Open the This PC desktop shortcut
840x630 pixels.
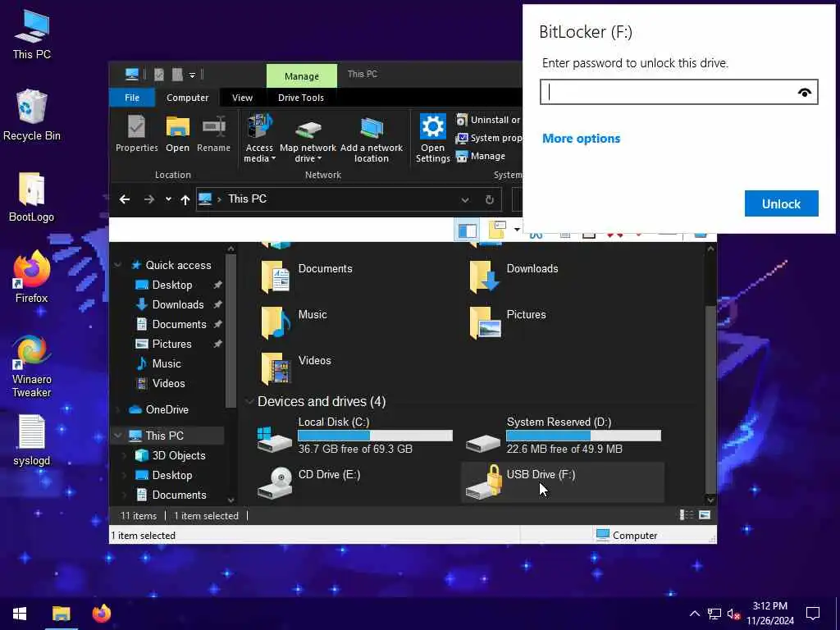click(32, 34)
